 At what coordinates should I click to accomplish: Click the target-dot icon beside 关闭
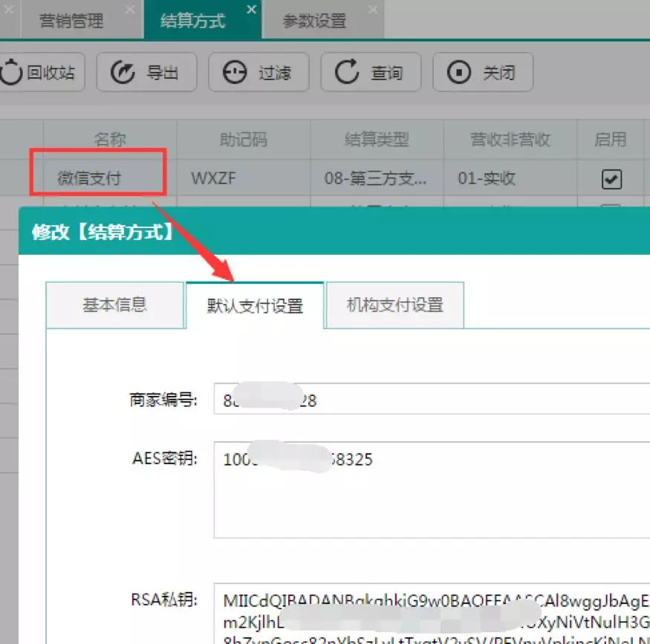[461, 72]
